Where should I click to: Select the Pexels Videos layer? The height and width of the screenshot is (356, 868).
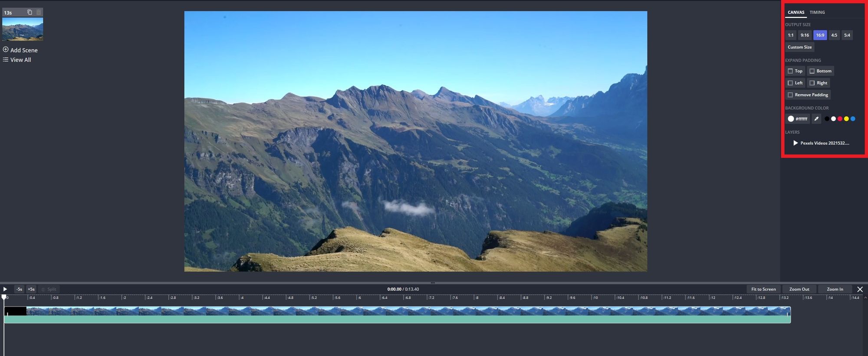(x=824, y=143)
